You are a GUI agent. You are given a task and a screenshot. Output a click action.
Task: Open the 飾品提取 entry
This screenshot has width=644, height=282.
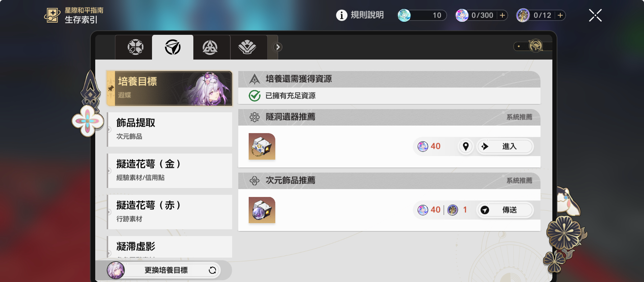pos(170,130)
